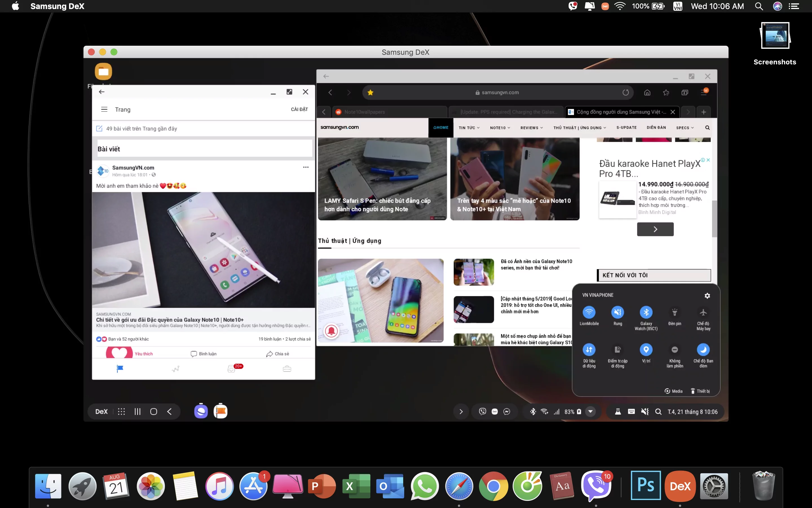The width and height of the screenshot is (812, 508).
Task: Expand DeX status tray down arrow
Action: pos(590,411)
